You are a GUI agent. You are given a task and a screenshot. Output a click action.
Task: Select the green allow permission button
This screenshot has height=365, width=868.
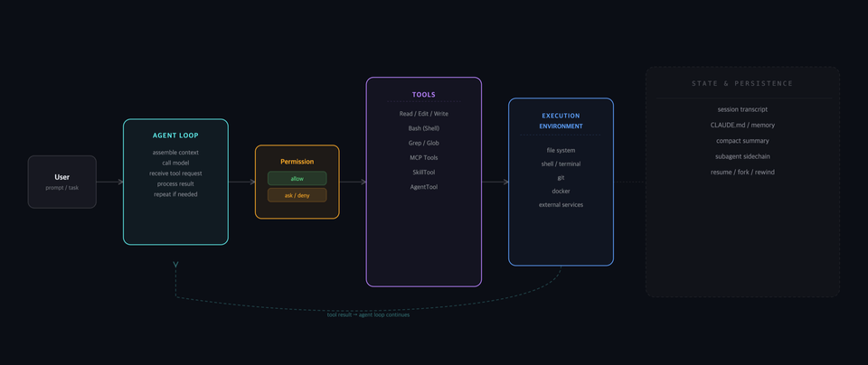tap(297, 179)
